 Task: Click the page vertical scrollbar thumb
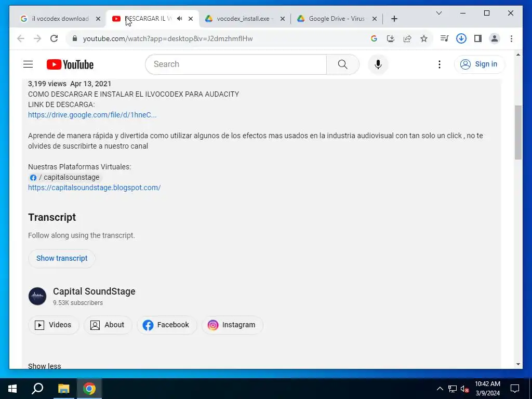(x=518, y=132)
